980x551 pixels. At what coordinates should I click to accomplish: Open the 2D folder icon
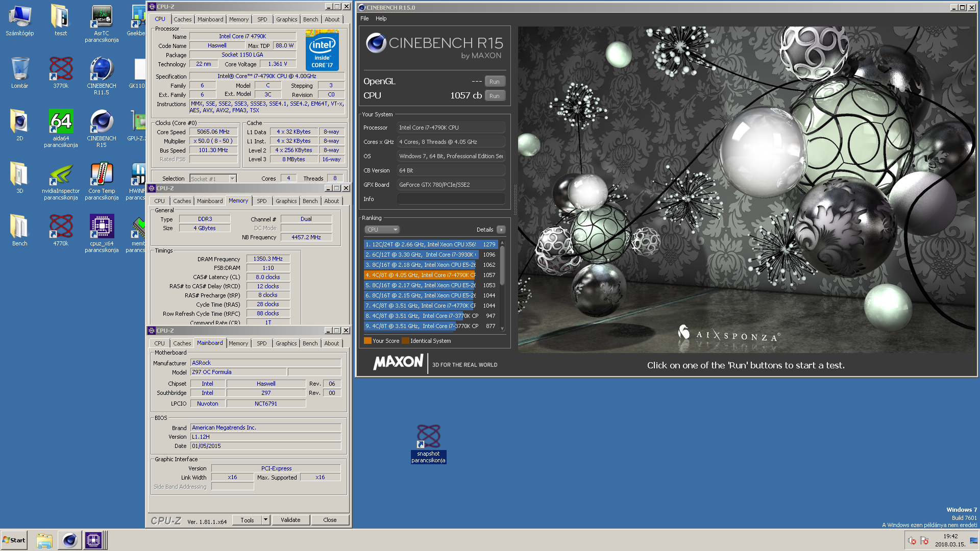tap(19, 126)
